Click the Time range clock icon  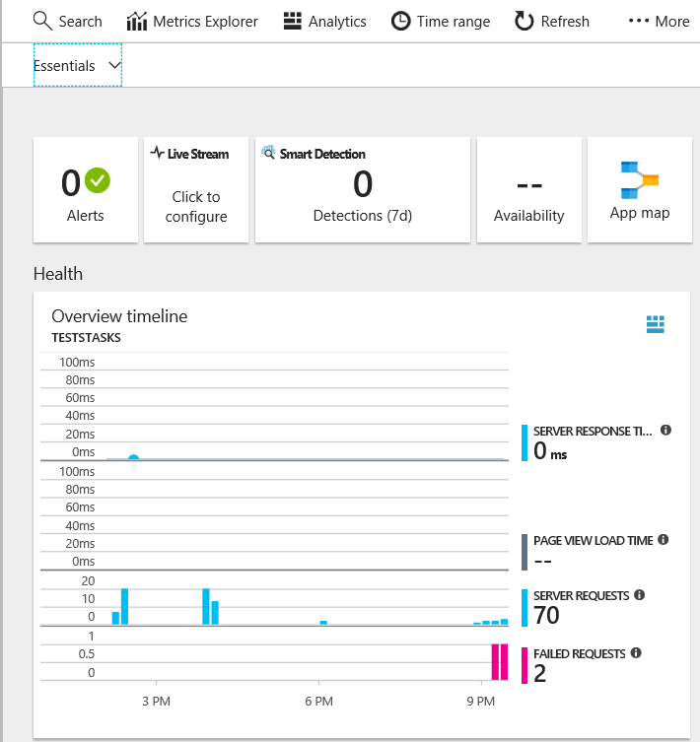[x=401, y=21]
